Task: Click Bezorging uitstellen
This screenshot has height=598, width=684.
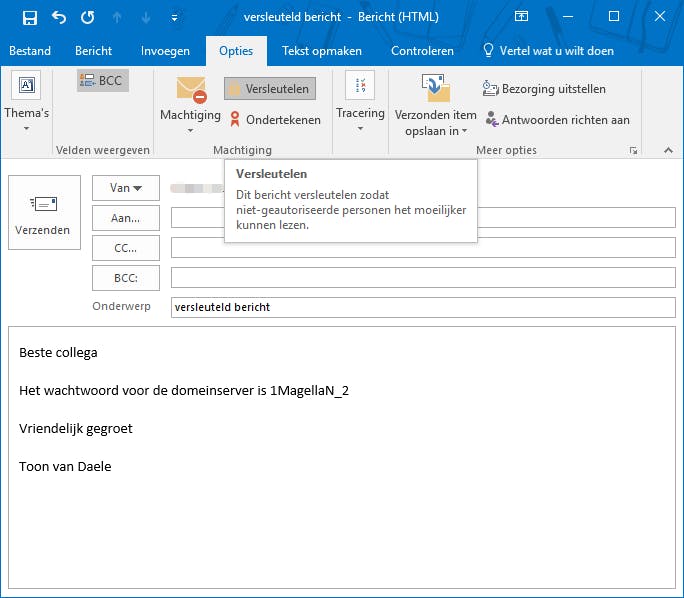Action: click(544, 89)
